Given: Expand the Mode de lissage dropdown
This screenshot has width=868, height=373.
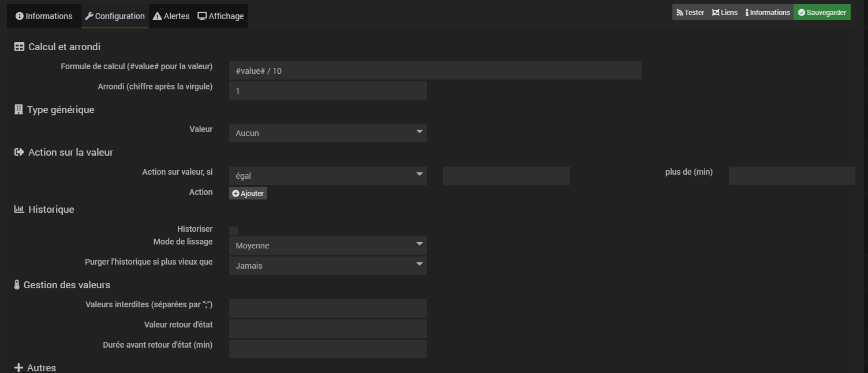Looking at the screenshot, I should click(328, 246).
